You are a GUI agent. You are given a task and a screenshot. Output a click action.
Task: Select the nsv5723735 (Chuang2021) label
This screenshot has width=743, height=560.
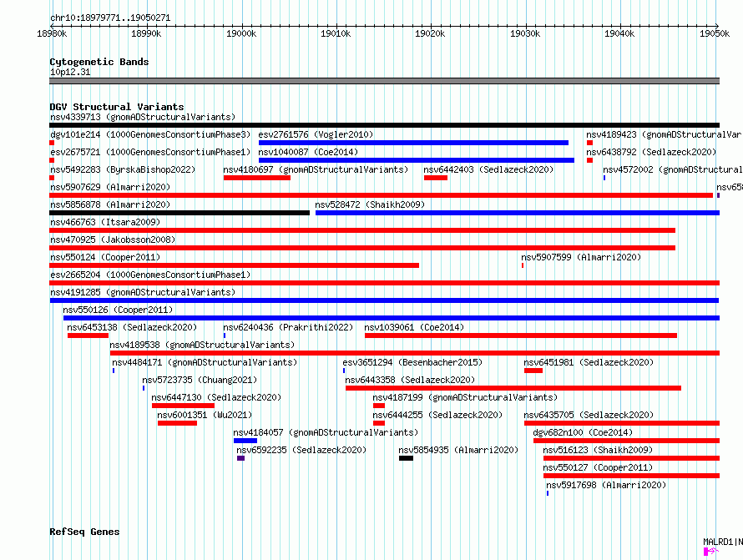[x=200, y=380]
